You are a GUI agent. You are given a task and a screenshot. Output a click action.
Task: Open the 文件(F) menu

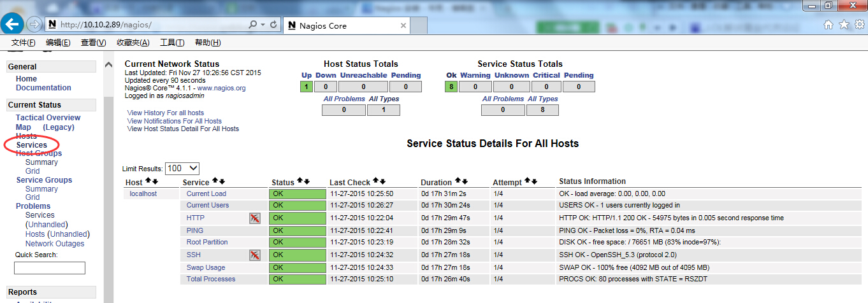coord(24,43)
